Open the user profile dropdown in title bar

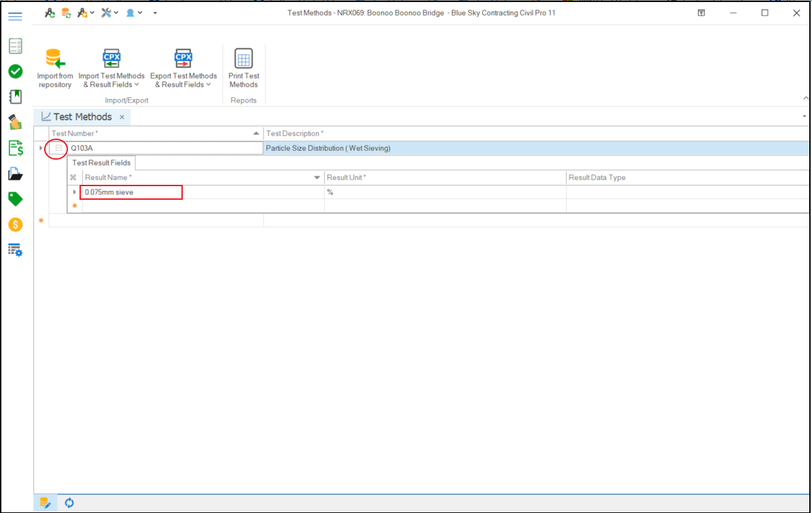coord(133,13)
